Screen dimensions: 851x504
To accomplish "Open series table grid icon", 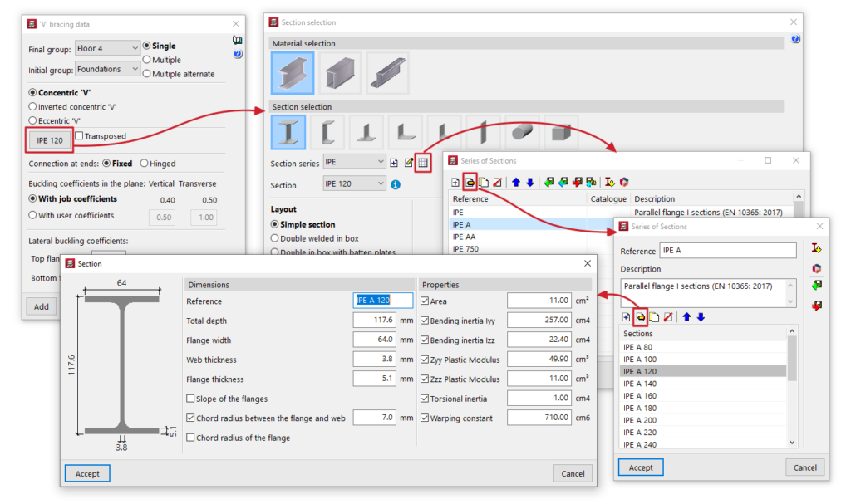I will [x=423, y=163].
